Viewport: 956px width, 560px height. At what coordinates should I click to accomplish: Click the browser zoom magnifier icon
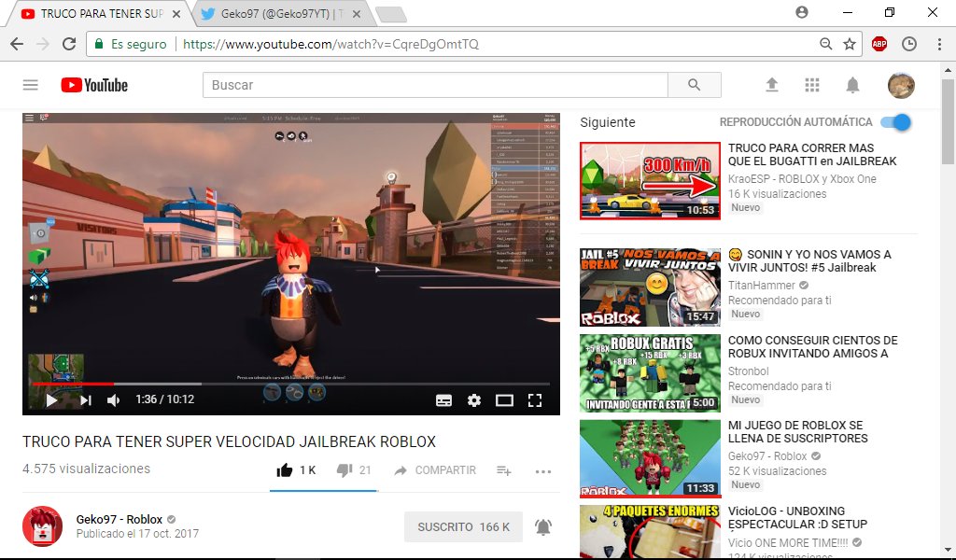pyautogui.click(x=825, y=44)
